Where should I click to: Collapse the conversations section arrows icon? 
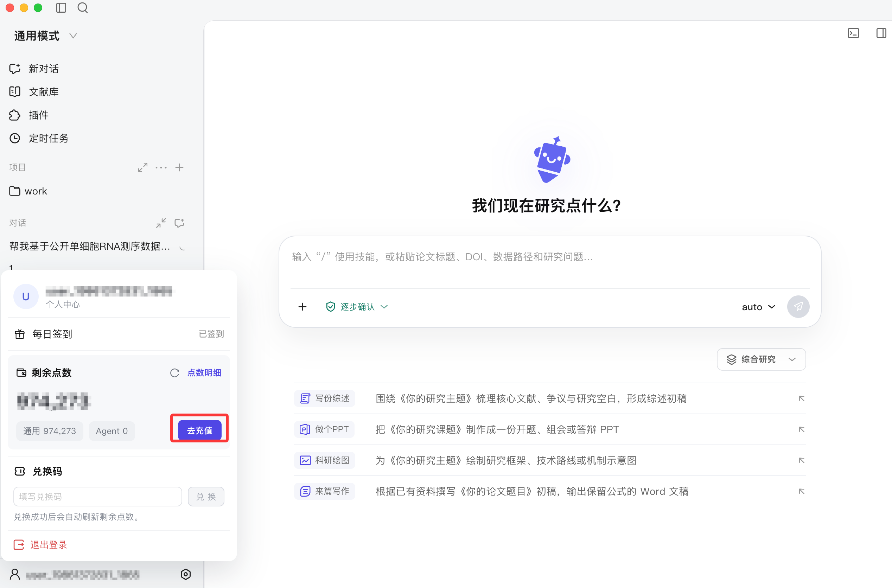pos(161,223)
